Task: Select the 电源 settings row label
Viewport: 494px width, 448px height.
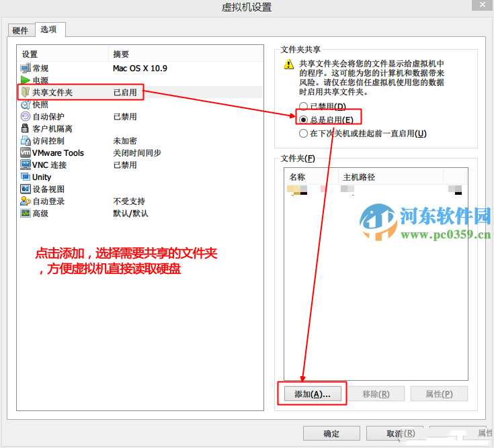Action: coord(40,81)
